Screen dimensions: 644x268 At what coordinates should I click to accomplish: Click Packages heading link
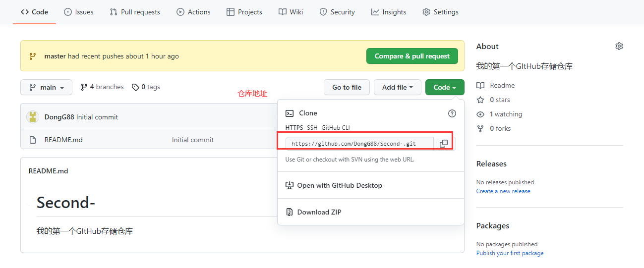click(493, 225)
